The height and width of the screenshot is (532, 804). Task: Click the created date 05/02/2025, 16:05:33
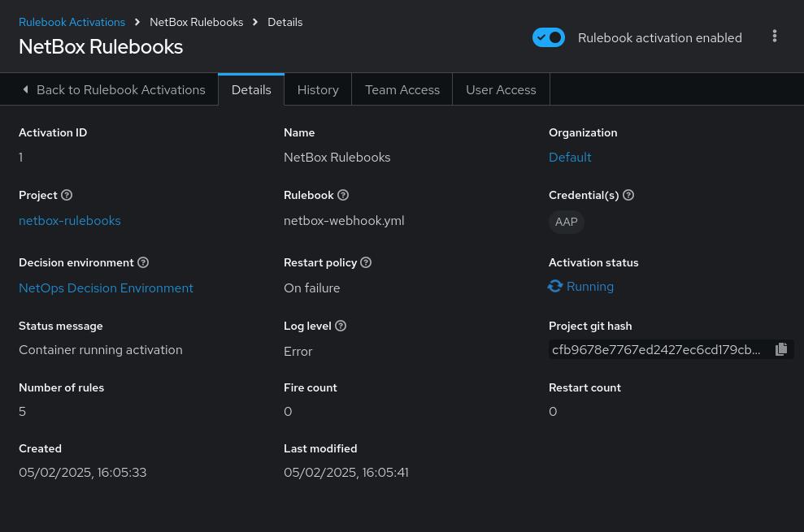pos(83,473)
